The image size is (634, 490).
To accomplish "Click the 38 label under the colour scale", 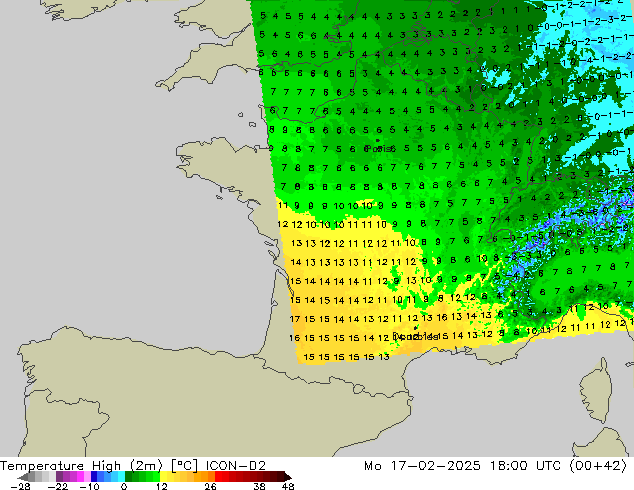I will pos(260,486).
